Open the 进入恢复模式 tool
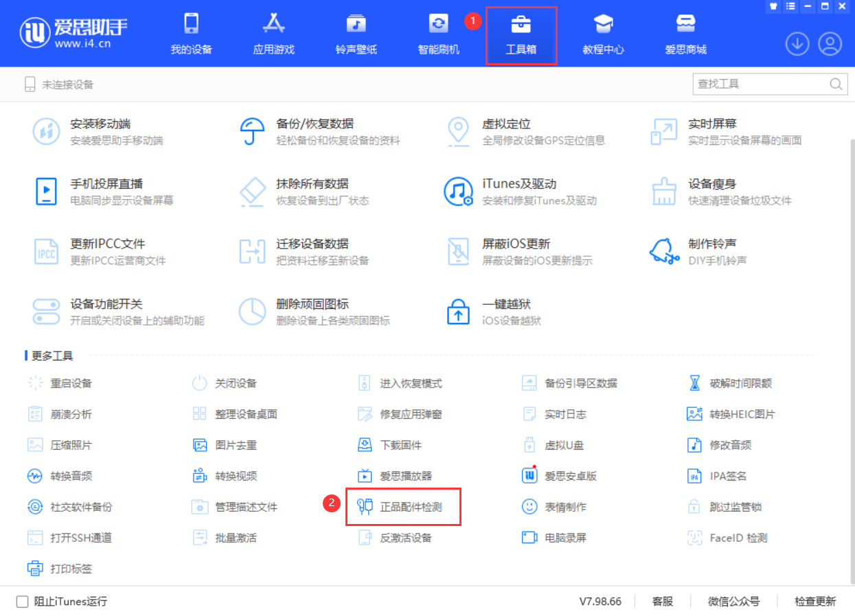Image resolution: width=855 pixels, height=616 pixels. click(x=400, y=383)
